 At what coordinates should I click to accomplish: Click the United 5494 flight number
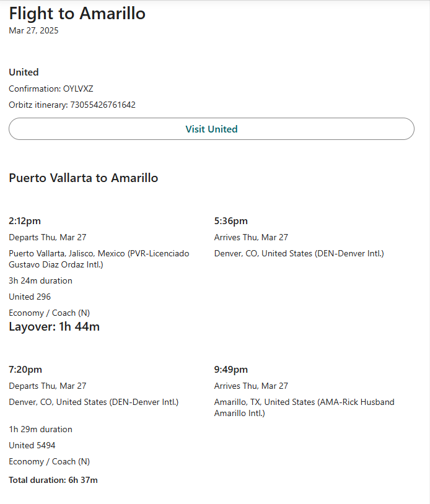coord(32,445)
